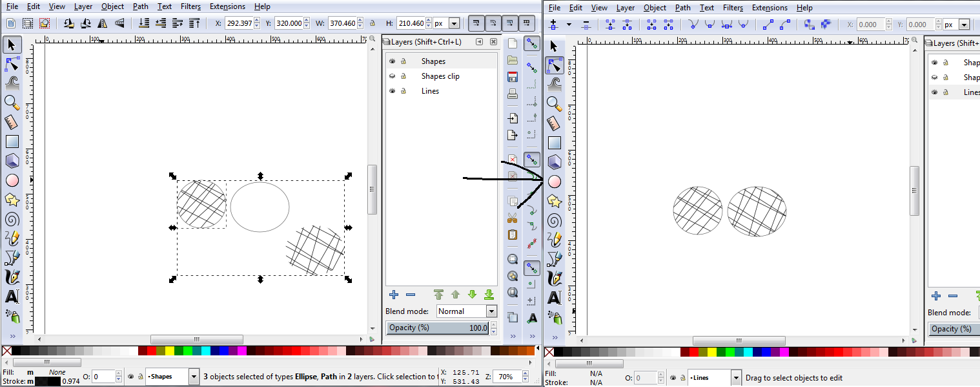Screen dimensions: 980x387
Task: Click flip horizontal icon in left toolbar
Action: click(102, 23)
